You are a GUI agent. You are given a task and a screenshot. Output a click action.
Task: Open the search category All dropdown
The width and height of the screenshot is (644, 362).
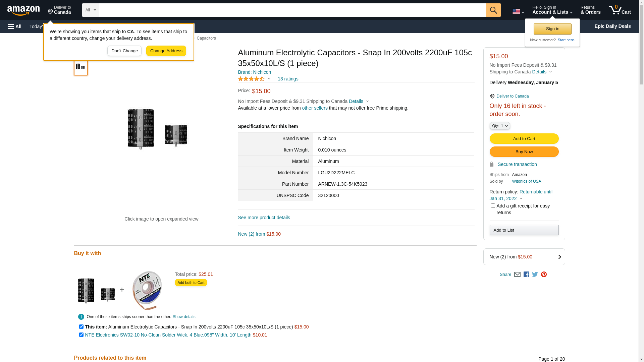pos(91,10)
